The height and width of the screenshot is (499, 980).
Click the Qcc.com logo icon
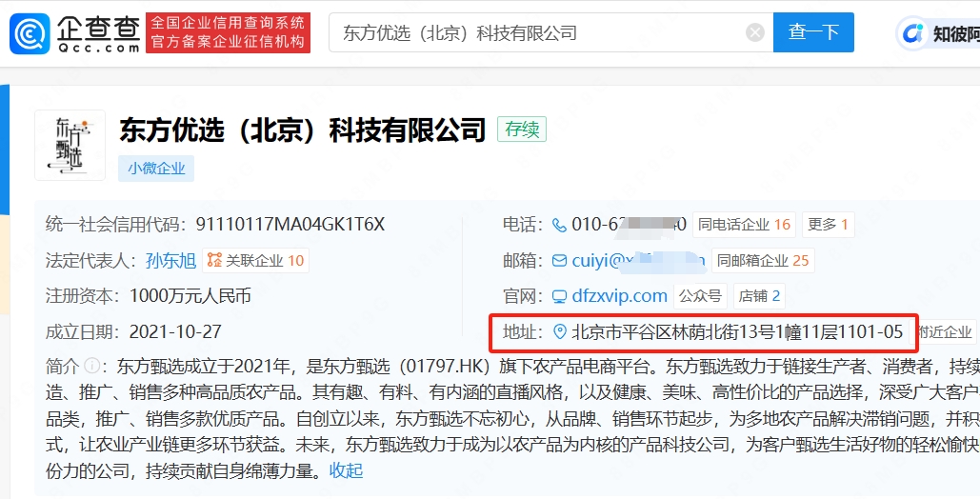pos(30,33)
